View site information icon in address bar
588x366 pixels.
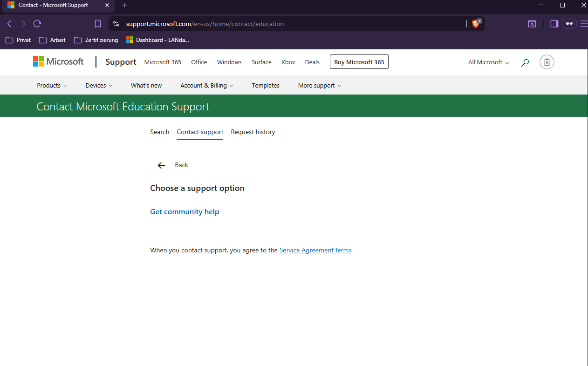click(116, 24)
